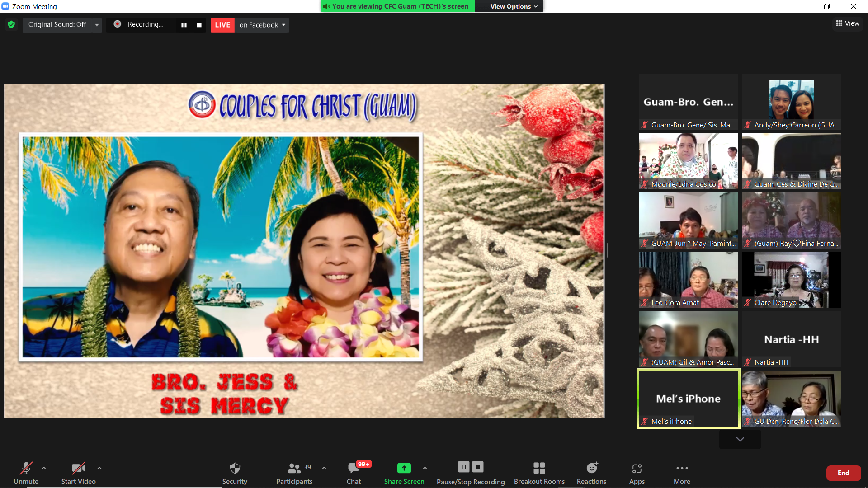The image size is (868, 488).
Task: Click the shared screen slide of Bro. Jess & Sis Mercy
Action: pyautogui.click(x=304, y=250)
